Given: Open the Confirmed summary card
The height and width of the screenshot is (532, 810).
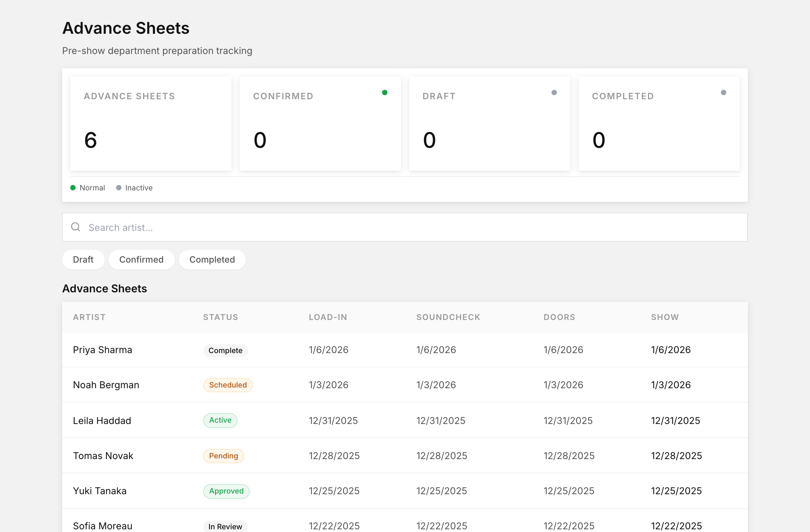Looking at the screenshot, I should click(x=320, y=124).
